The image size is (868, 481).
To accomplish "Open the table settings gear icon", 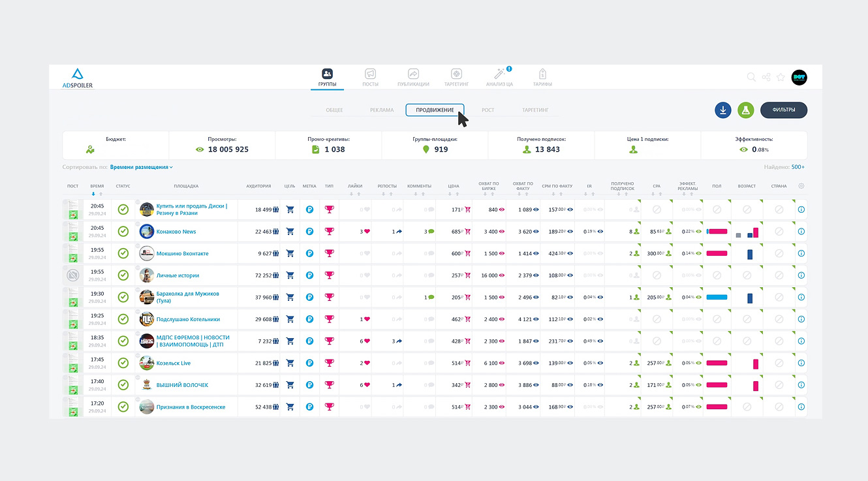I will pos(801,186).
